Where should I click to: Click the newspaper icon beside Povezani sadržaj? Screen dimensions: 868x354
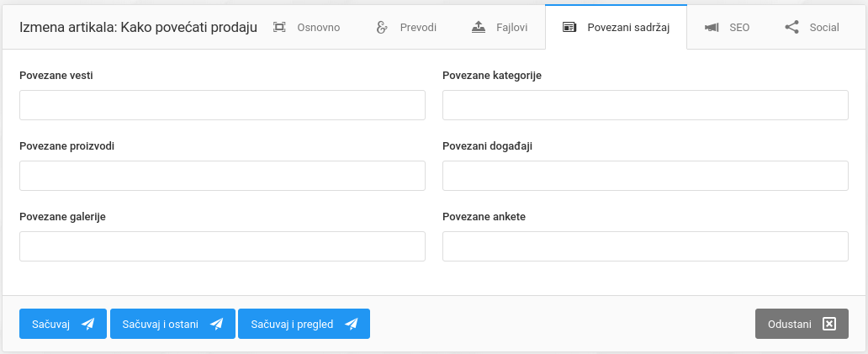tap(569, 28)
